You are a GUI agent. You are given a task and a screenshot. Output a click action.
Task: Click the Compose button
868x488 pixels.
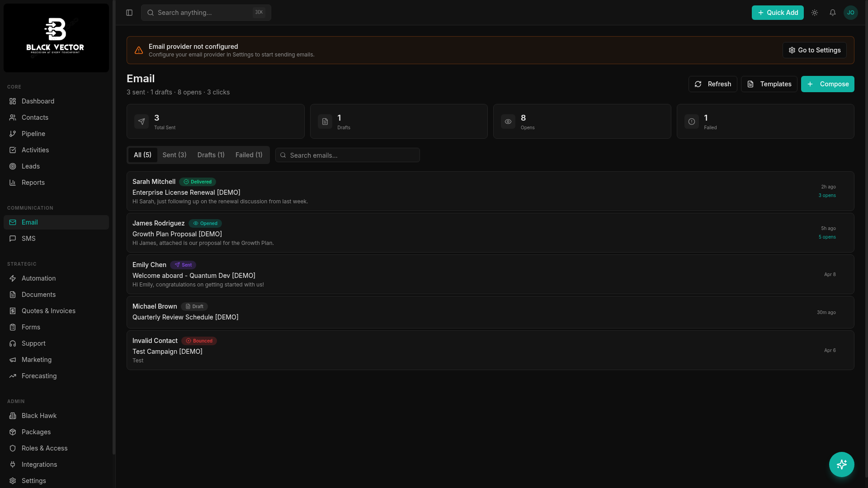click(x=828, y=84)
